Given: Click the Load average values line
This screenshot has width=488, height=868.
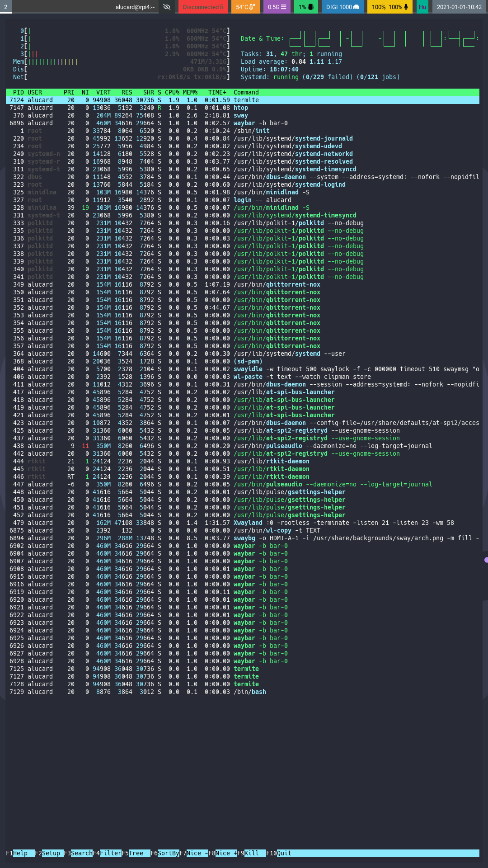Looking at the screenshot, I should [291, 61].
